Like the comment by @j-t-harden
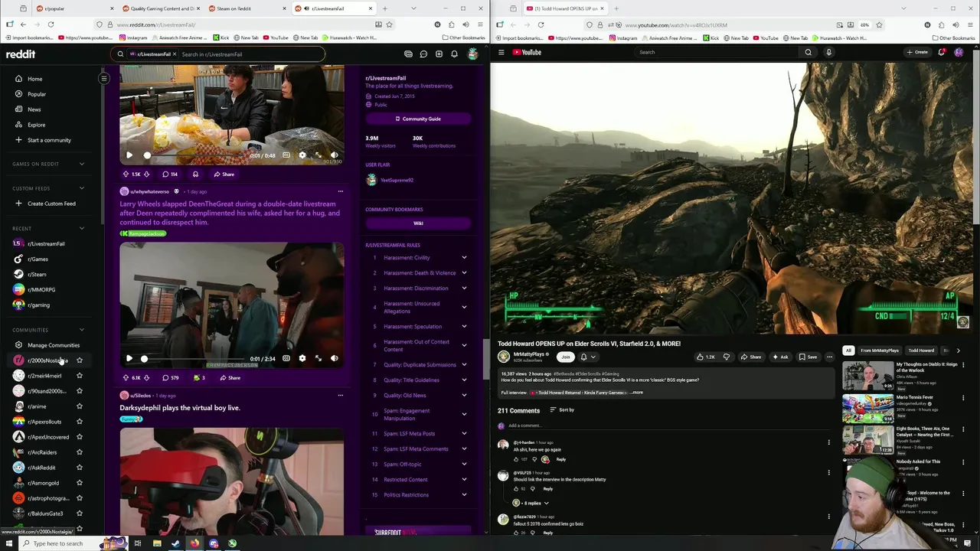The height and width of the screenshot is (551, 980). click(x=516, y=459)
